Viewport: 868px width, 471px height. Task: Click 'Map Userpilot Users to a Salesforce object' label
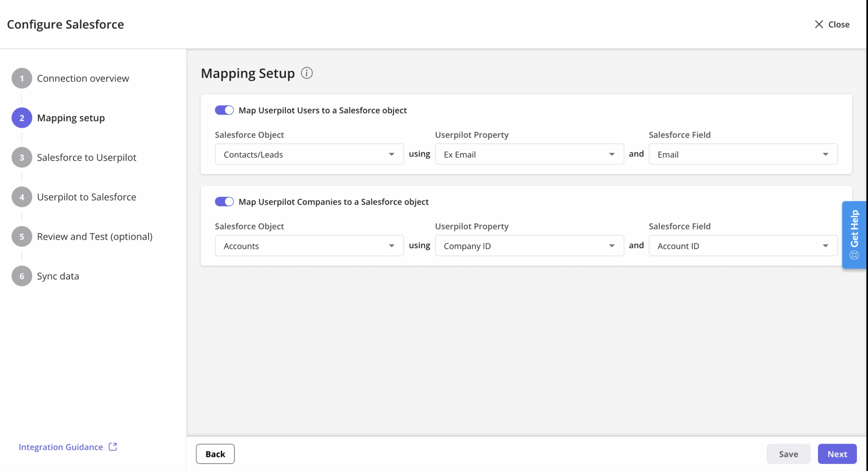(322, 110)
